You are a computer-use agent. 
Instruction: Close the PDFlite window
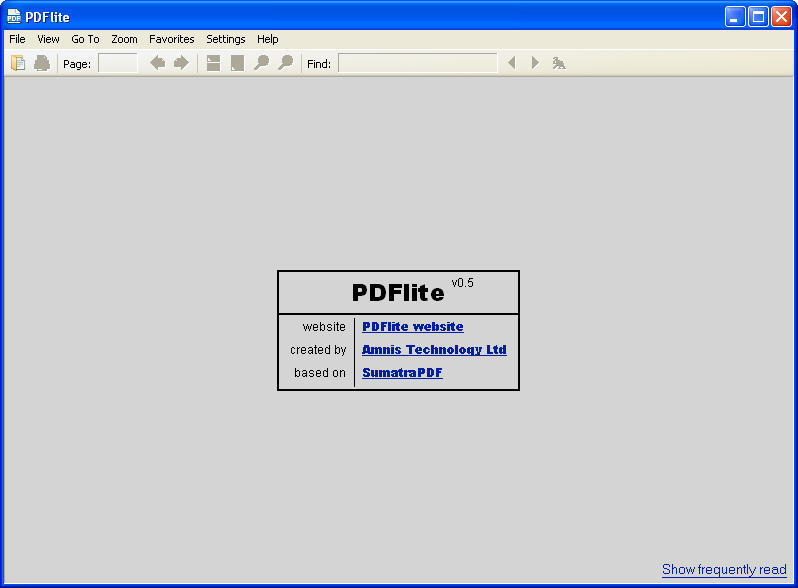[x=781, y=17]
